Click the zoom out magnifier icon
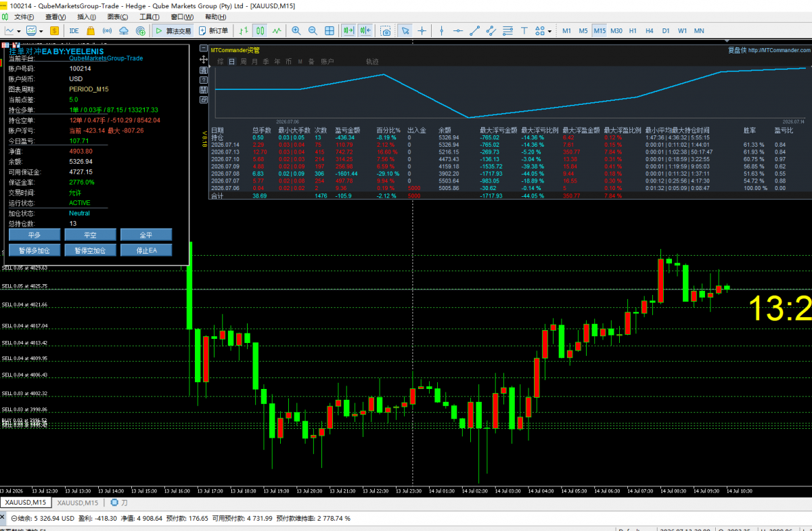 (313, 30)
